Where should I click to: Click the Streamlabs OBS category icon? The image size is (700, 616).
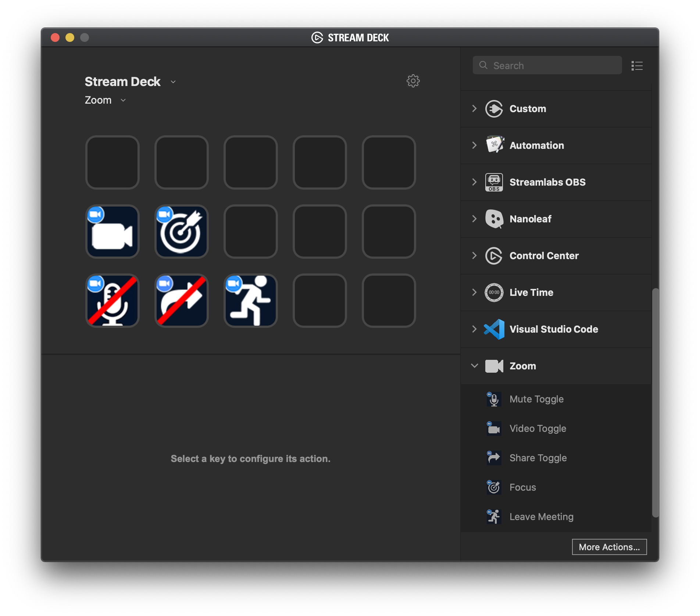click(x=494, y=182)
